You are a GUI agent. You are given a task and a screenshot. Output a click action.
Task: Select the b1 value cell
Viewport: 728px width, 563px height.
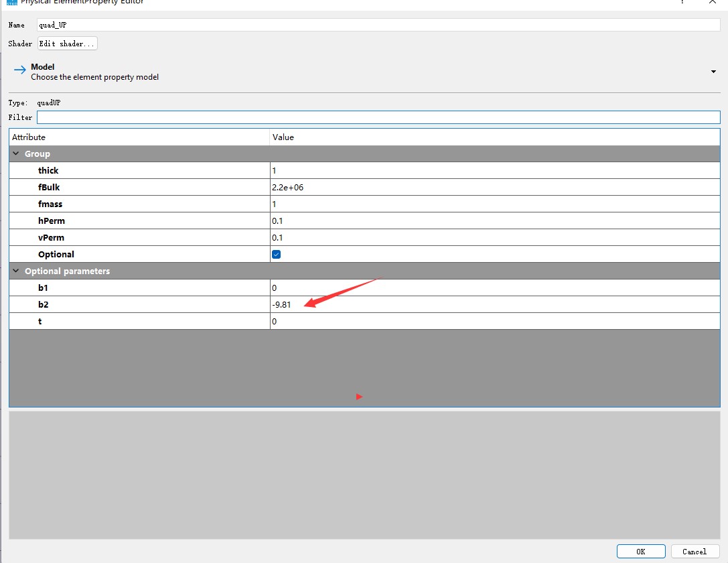(x=495, y=288)
